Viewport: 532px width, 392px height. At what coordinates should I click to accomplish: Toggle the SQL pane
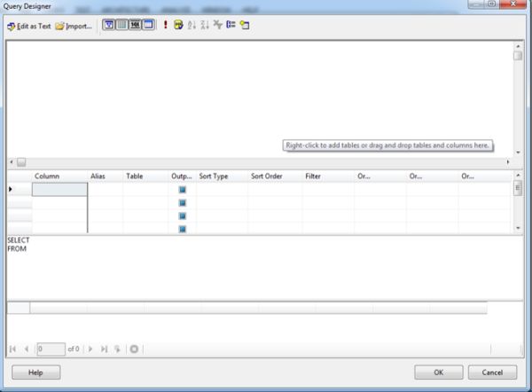click(x=135, y=25)
